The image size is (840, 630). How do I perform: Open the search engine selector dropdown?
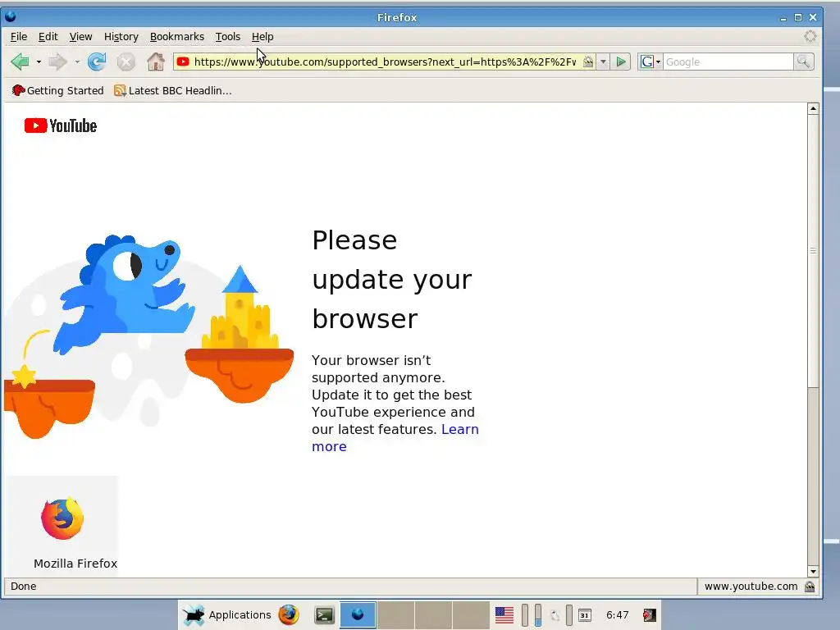651,62
